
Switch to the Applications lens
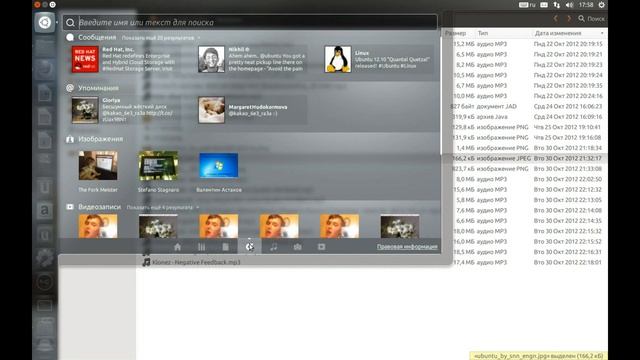(x=202, y=247)
